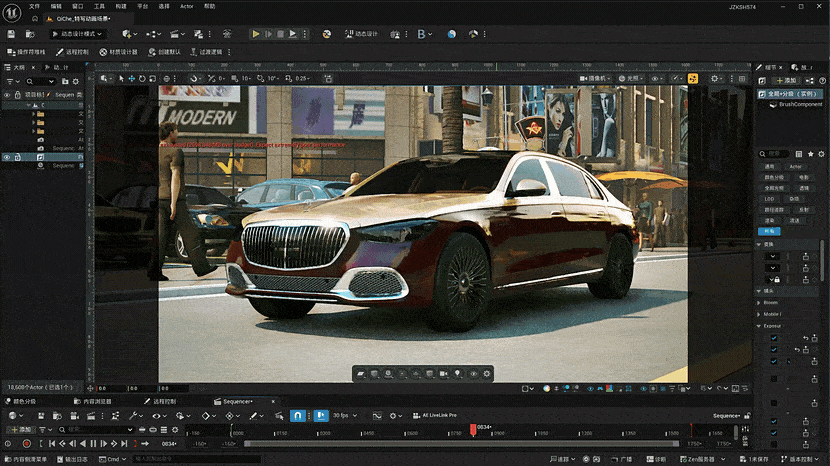Click the red playhead marker at frame 0834

(x=473, y=429)
